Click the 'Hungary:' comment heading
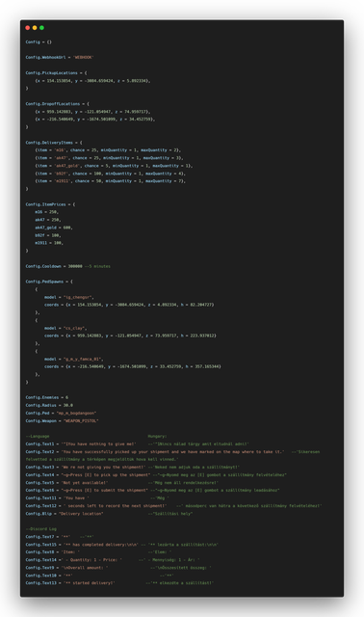Image resolution: width=364 pixels, height=617 pixels. point(157,436)
